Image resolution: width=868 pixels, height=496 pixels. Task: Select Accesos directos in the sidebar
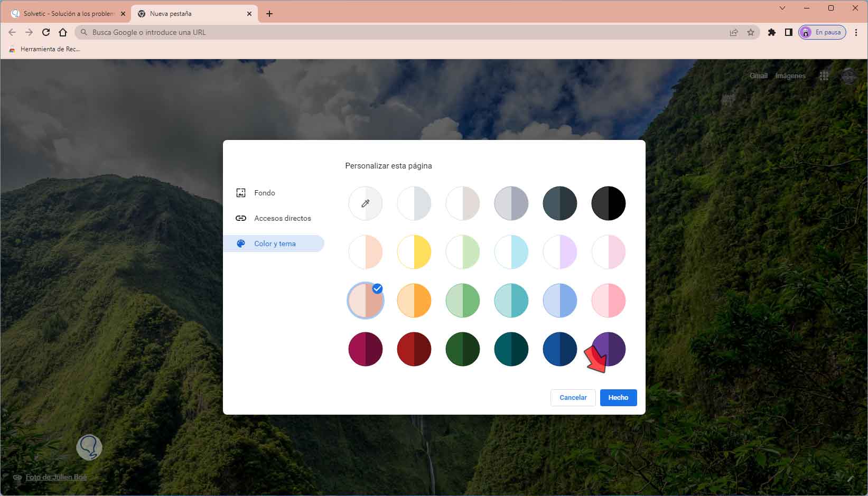[x=274, y=218]
